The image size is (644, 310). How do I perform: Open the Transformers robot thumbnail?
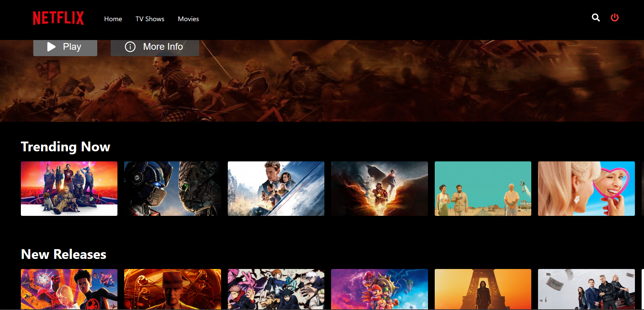coord(173,189)
